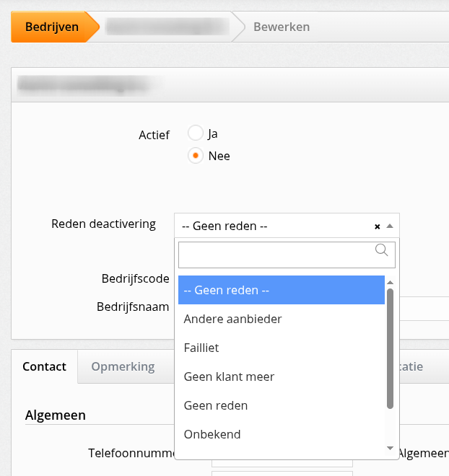The height and width of the screenshot is (476, 449).
Task: Switch to the Contact tab
Action: coord(45,366)
